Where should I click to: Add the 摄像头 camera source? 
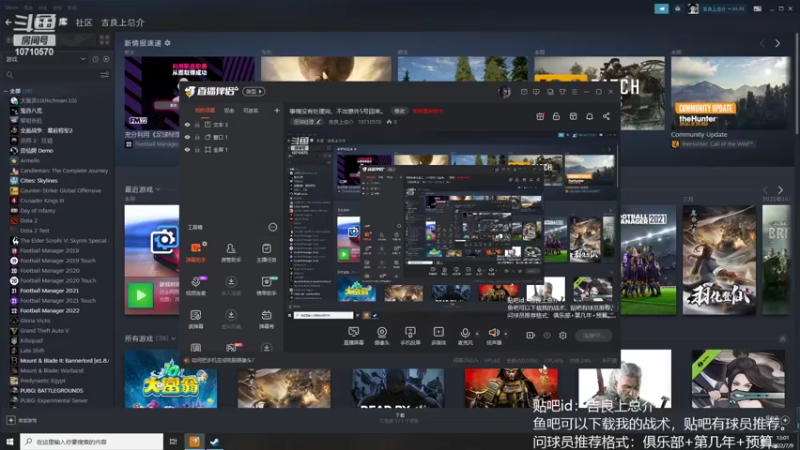[x=382, y=335]
